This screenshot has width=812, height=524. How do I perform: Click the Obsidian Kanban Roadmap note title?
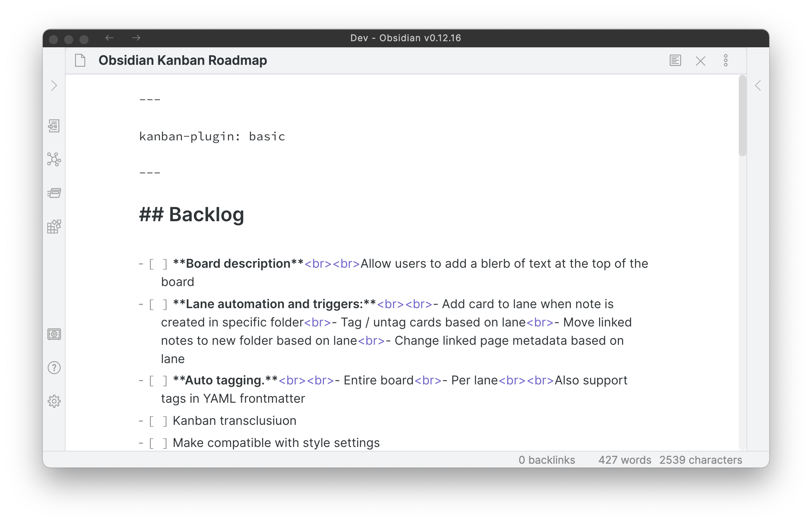tap(183, 60)
